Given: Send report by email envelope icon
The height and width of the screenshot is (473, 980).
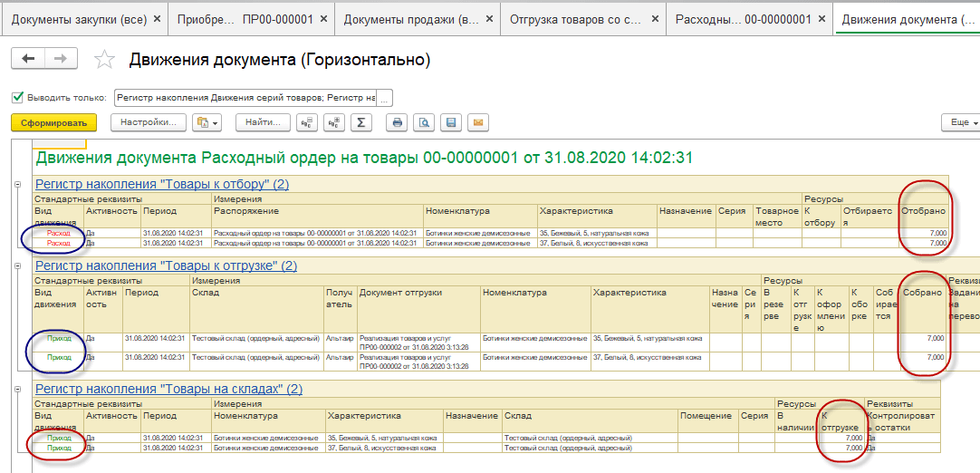Looking at the screenshot, I should point(478,122).
